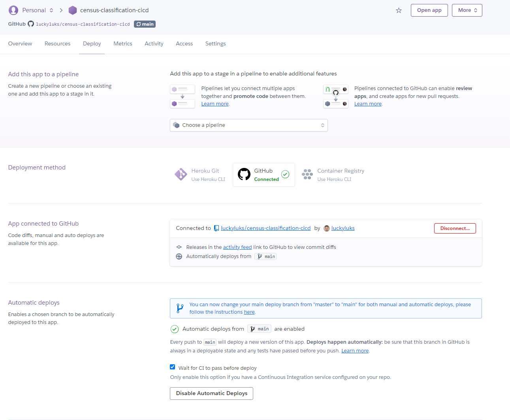Viewport: 510px width, 420px height.
Task: Uncheck Wait for CI to pass before deploy
Action: pyautogui.click(x=173, y=367)
